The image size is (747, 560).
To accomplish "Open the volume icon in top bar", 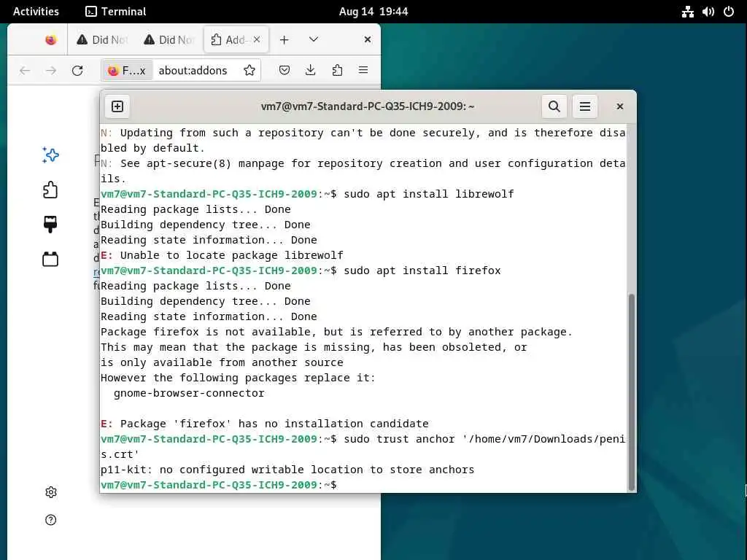I will (708, 12).
